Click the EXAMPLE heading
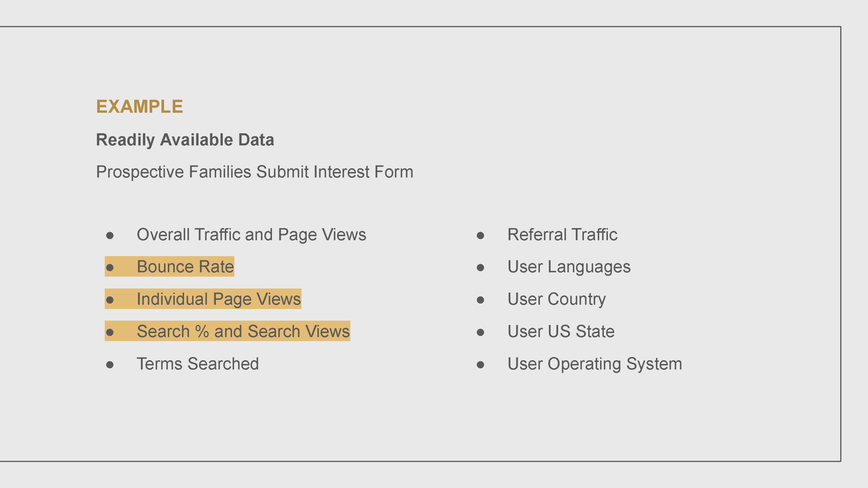 (139, 106)
